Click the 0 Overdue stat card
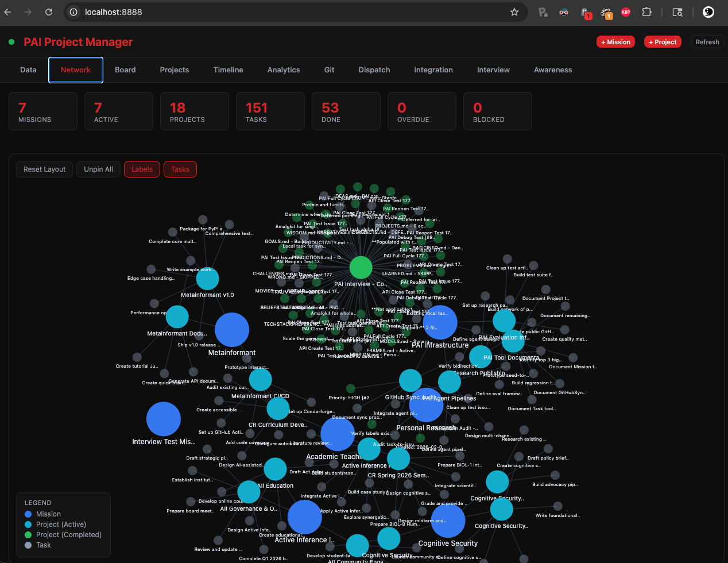The image size is (728, 563). point(422,111)
